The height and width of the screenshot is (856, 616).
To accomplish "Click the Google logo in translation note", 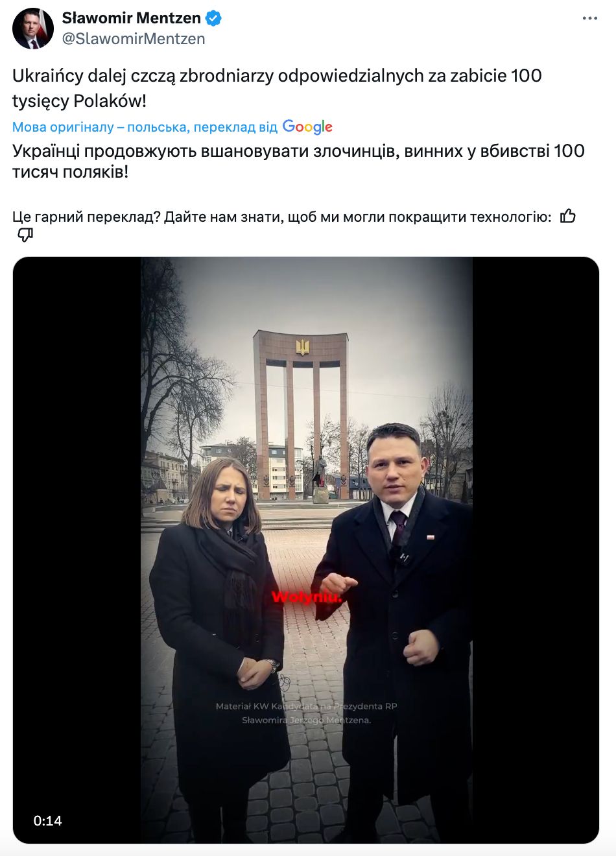I will [307, 127].
